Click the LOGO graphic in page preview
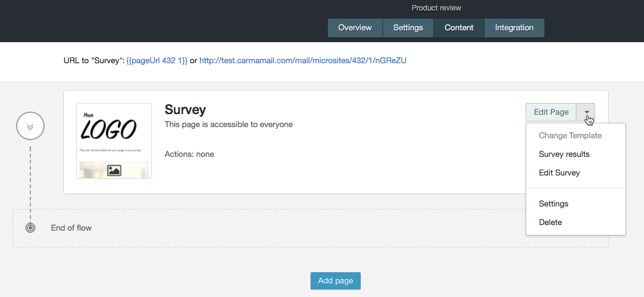Image resolution: width=644 pixels, height=297 pixels. click(108, 128)
